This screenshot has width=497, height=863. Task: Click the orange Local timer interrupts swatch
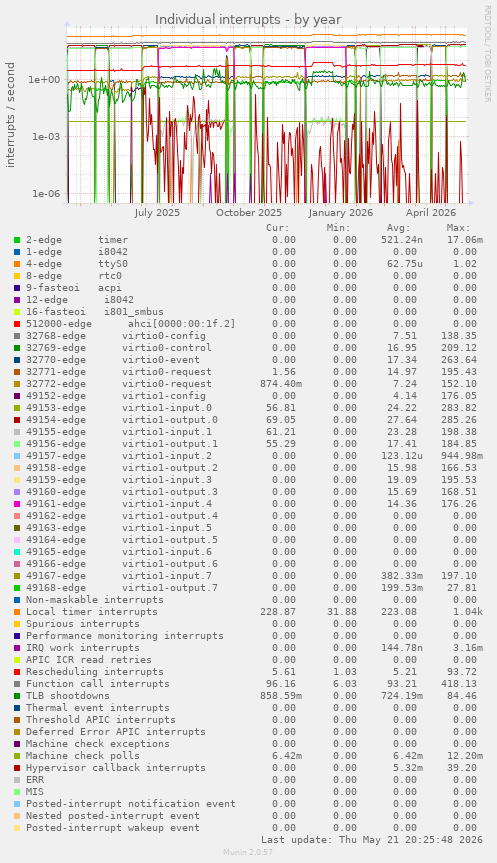(17, 612)
